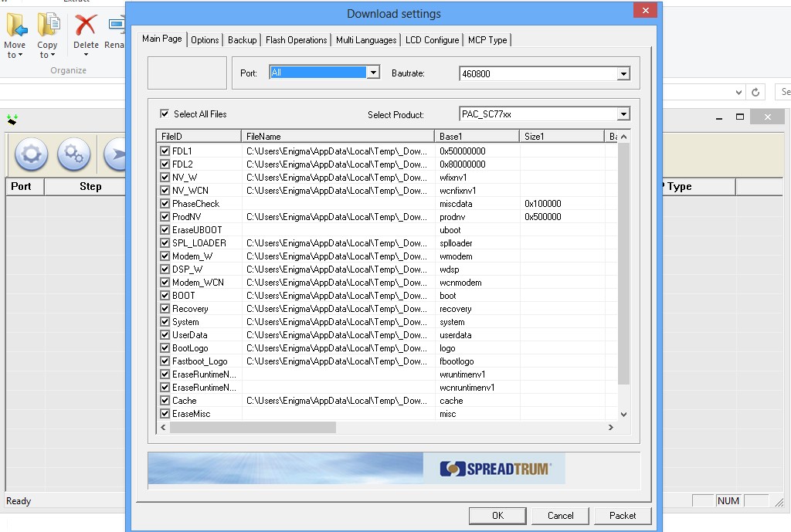This screenshot has height=532, width=791.
Task: Toggle the FDL1 file checkbox
Action: click(x=165, y=151)
